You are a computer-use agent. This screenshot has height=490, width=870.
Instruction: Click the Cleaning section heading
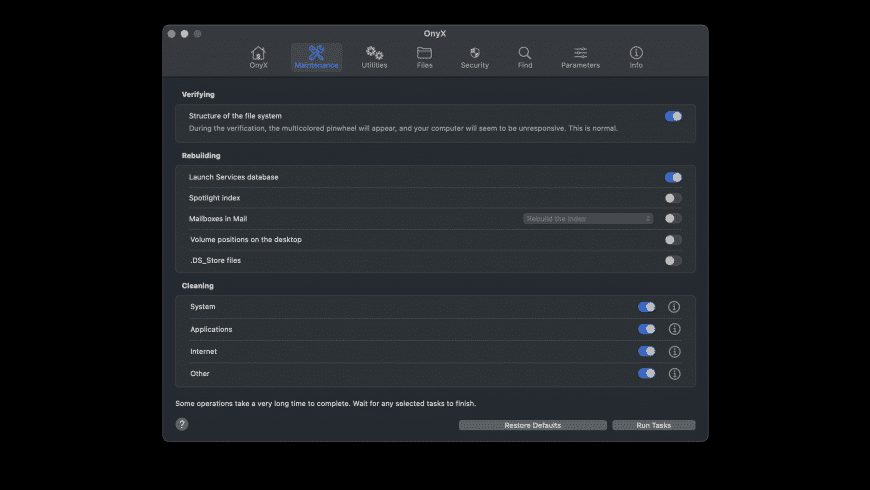coord(198,286)
